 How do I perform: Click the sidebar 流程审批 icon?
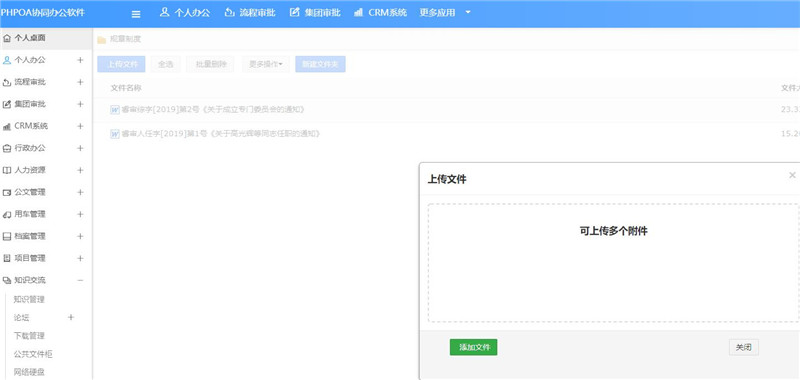point(7,82)
